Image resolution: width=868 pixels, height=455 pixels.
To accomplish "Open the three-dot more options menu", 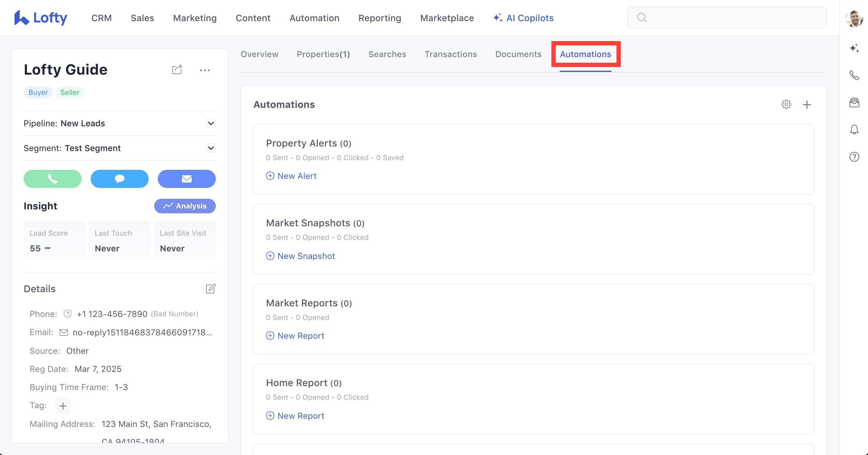I will coord(205,70).
